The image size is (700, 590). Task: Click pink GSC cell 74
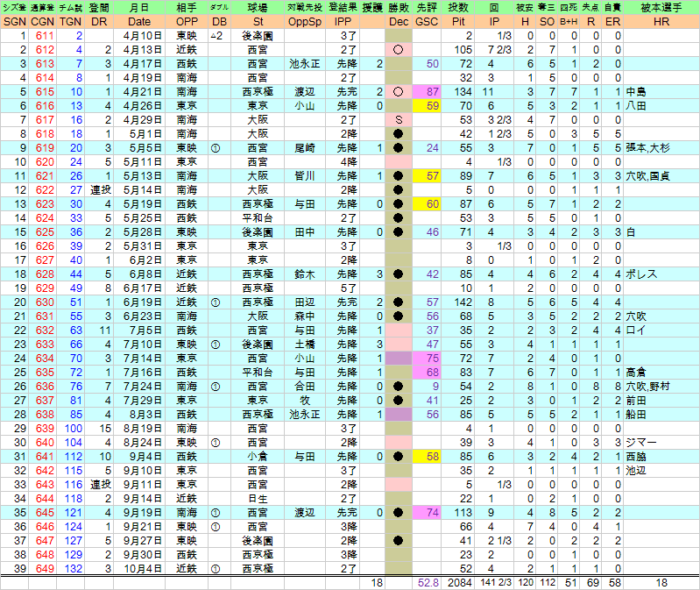(x=427, y=512)
